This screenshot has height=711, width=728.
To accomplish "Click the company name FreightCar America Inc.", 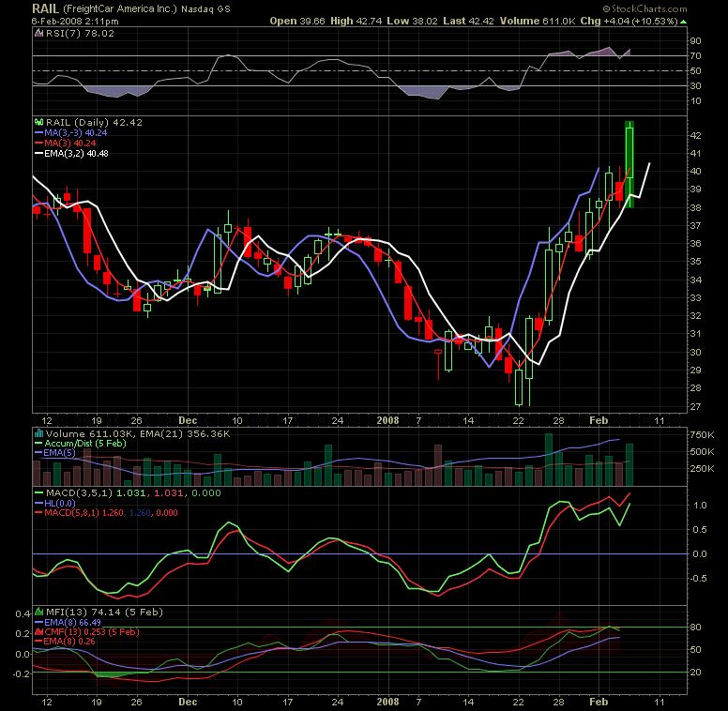I will [120, 9].
